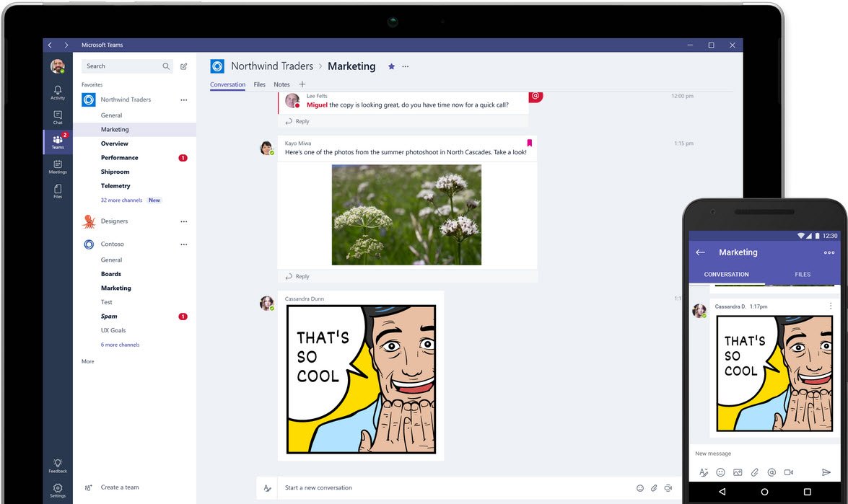848x504 pixels.
Task: Toggle the bookmark on Kayo Miwa's message
Action: (529, 143)
